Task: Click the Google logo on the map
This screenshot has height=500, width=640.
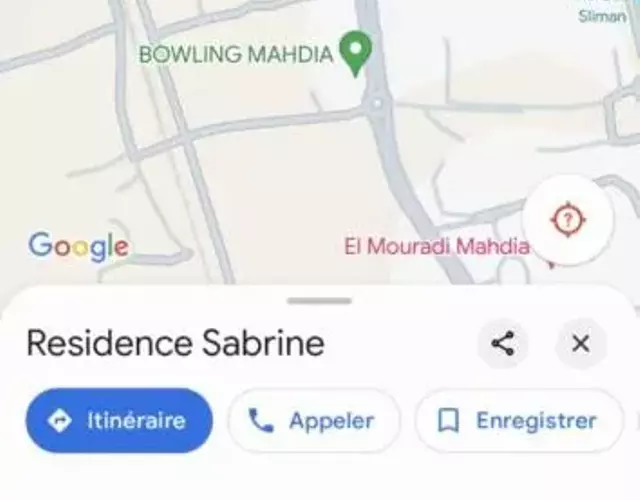Action: click(x=78, y=247)
